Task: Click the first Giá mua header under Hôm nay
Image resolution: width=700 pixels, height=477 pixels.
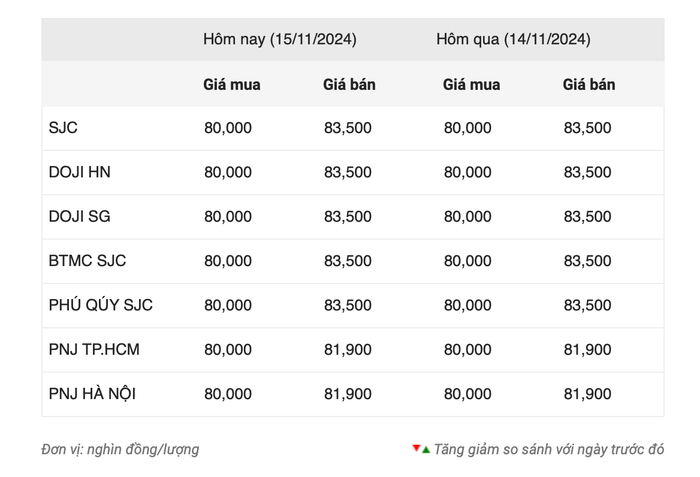Action: [232, 84]
